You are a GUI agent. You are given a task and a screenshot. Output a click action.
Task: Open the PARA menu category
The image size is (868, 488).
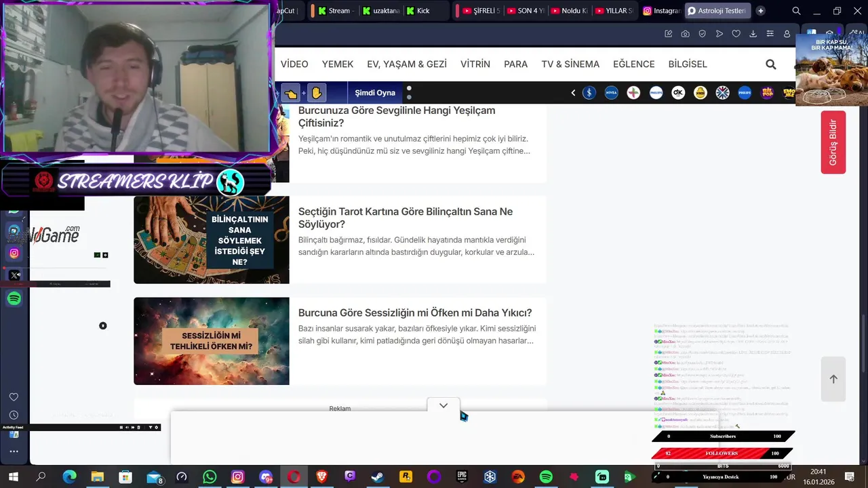point(515,64)
